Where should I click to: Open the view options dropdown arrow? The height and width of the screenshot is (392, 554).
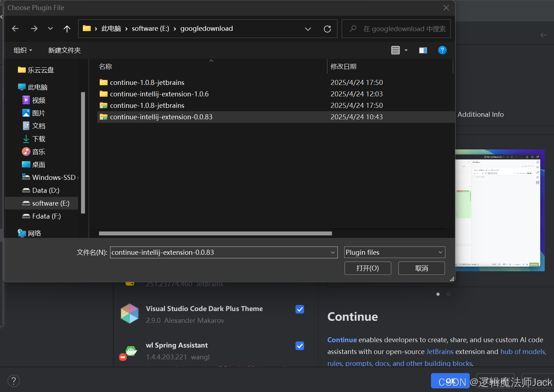[406, 50]
